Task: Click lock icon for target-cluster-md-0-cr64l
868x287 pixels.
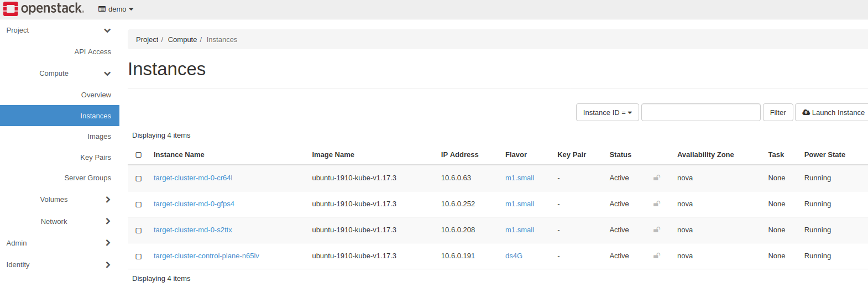Action: pyautogui.click(x=657, y=178)
